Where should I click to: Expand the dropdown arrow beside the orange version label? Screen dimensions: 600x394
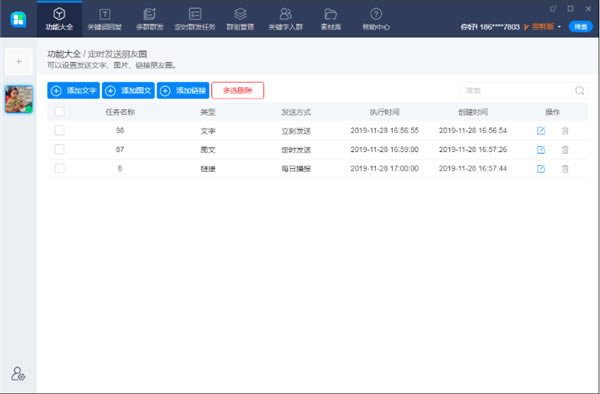(559, 27)
